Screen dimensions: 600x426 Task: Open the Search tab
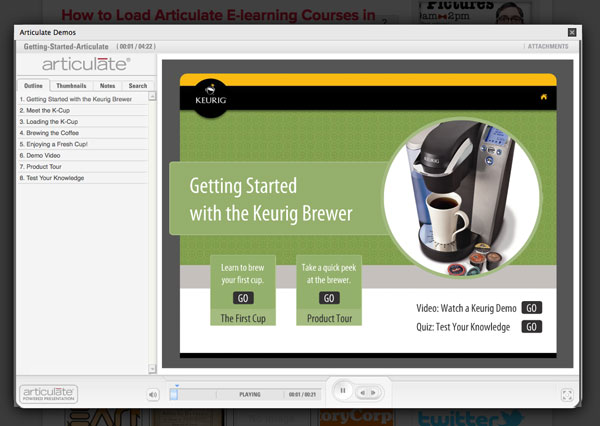138,86
